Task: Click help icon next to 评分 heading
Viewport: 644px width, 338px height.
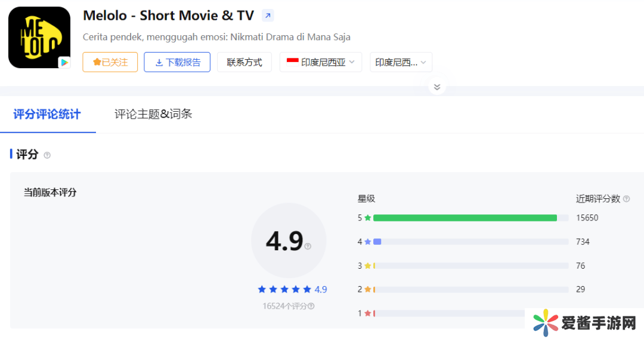Action: coord(47,155)
